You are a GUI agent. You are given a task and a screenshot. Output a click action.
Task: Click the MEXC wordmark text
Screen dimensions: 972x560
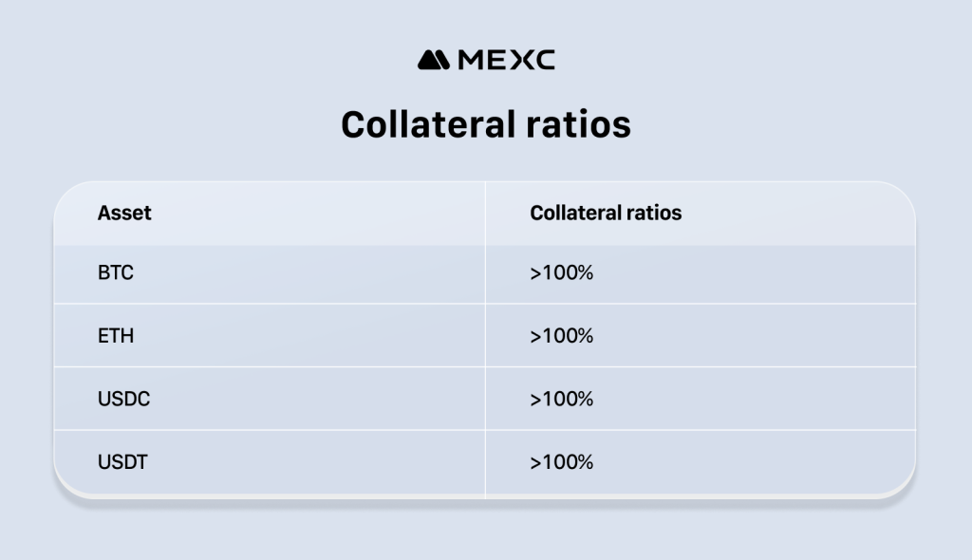click(506, 60)
